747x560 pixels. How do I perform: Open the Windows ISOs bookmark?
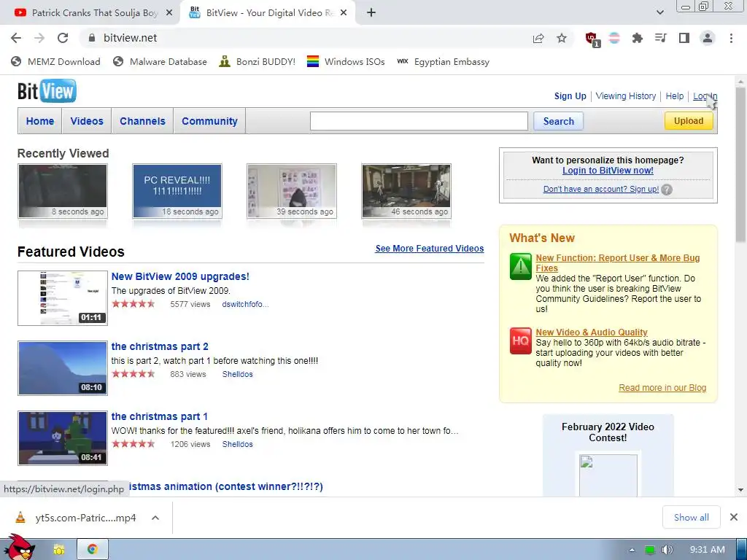pos(346,62)
